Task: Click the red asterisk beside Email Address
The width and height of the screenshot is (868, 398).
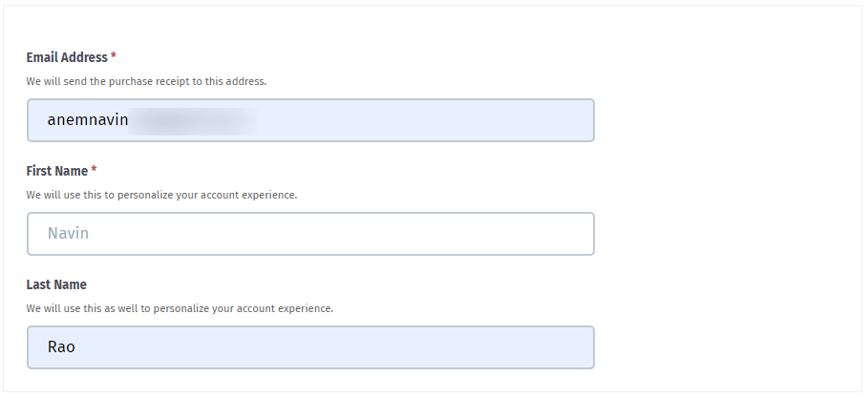Action: click(x=114, y=56)
